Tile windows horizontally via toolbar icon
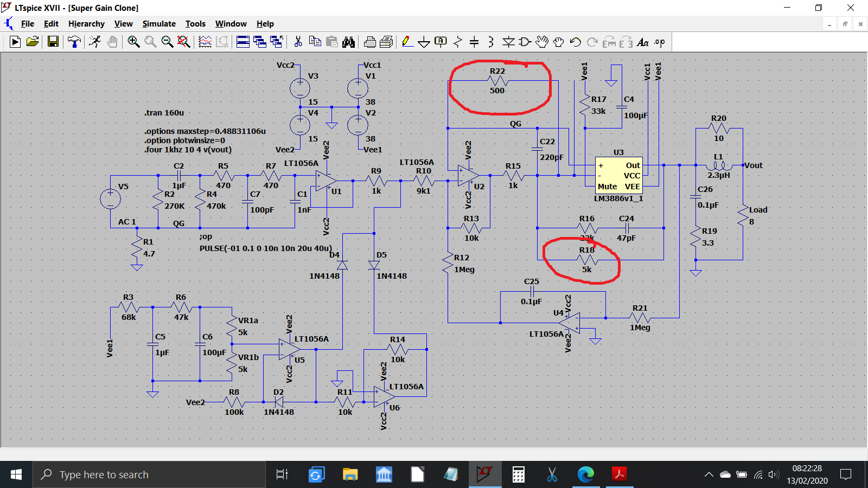The height and width of the screenshot is (488, 868). pyautogui.click(x=243, y=42)
